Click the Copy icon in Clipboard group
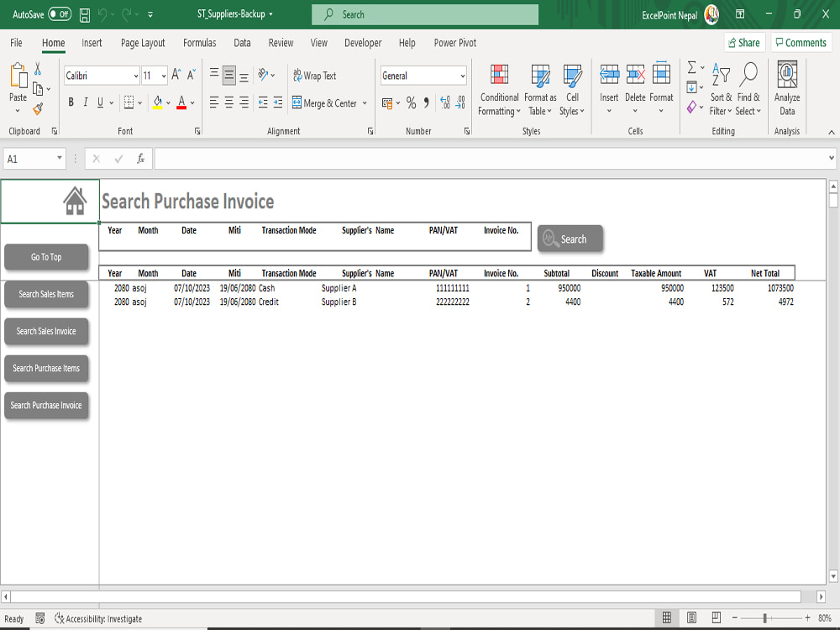 pyautogui.click(x=38, y=89)
